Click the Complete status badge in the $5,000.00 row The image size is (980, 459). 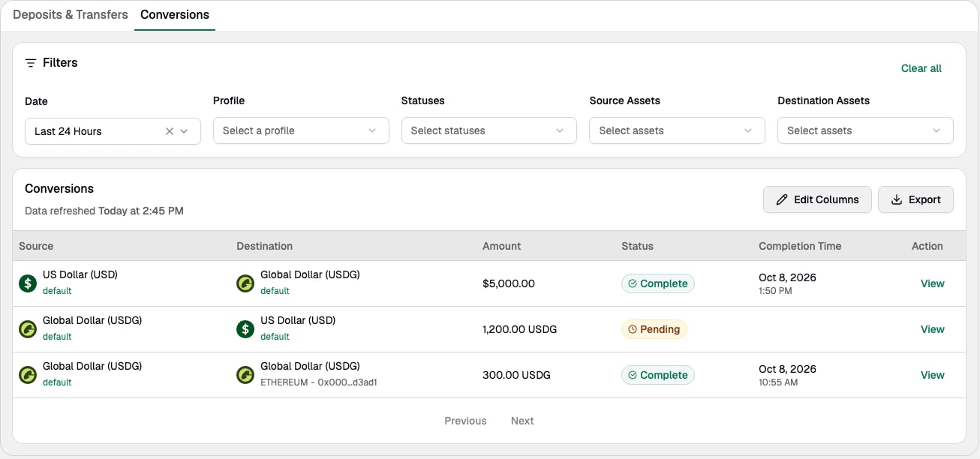point(658,283)
